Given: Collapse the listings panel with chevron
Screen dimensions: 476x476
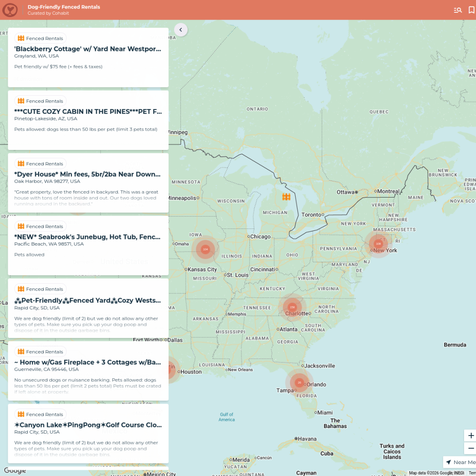Looking at the screenshot, I should (180, 30).
